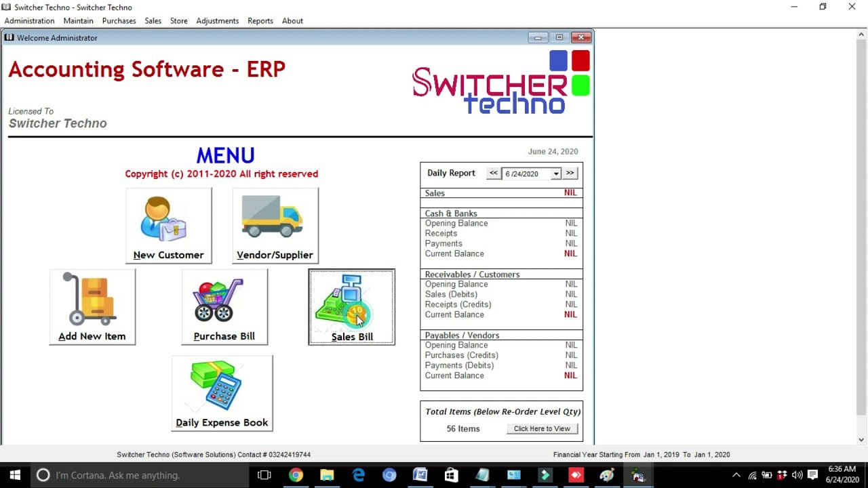Image resolution: width=868 pixels, height=488 pixels.
Task: Click the Sales NIL value
Action: [571, 193]
